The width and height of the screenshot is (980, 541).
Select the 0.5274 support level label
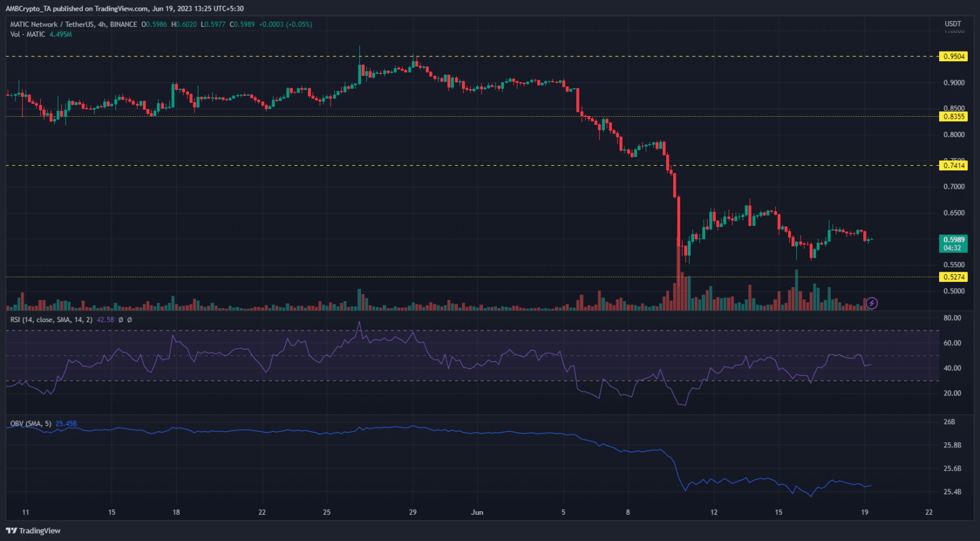pyautogui.click(x=953, y=277)
